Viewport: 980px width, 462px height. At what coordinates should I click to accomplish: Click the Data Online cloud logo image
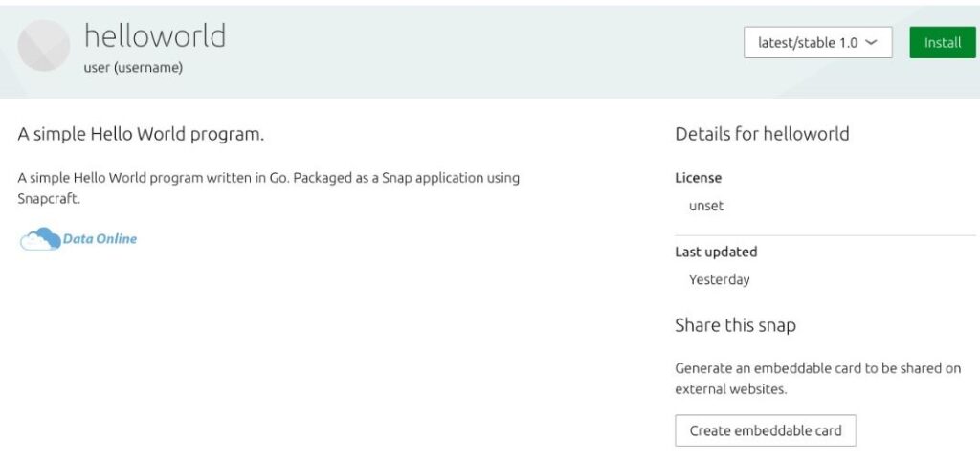point(78,239)
